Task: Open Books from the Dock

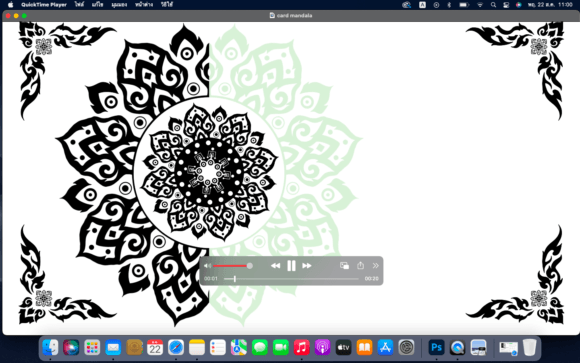Action: click(364, 347)
